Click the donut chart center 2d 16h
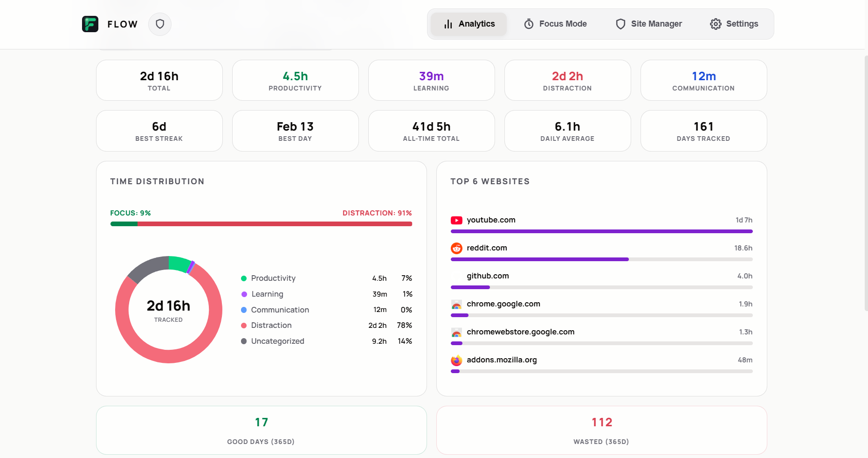Image resolution: width=868 pixels, height=458 pixels. click(168, 306)
